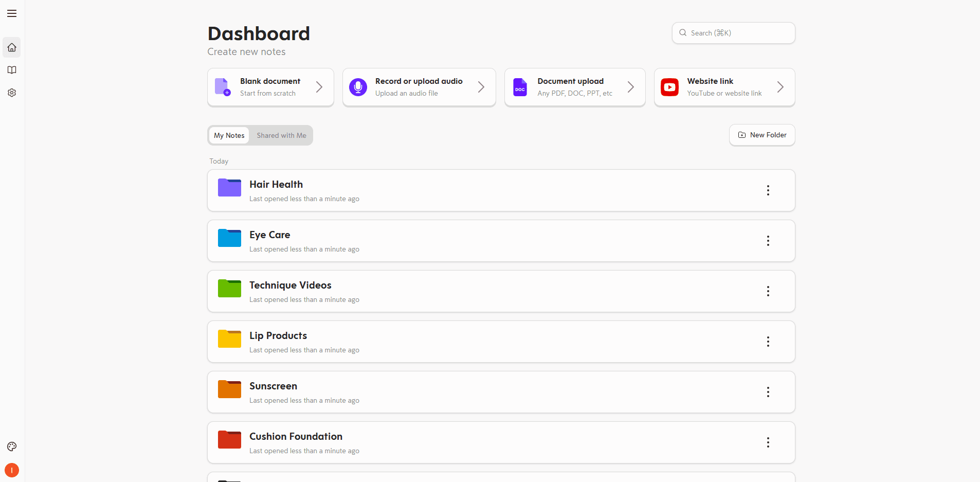980x482 pixels.
Task: Click the Dashboard heading
Action: (x=259, y=33)
